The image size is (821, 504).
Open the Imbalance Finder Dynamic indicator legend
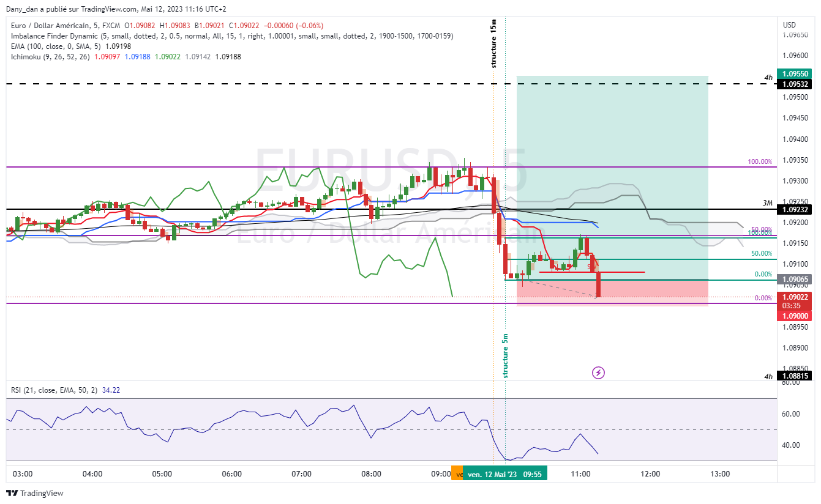pos(231,36)
